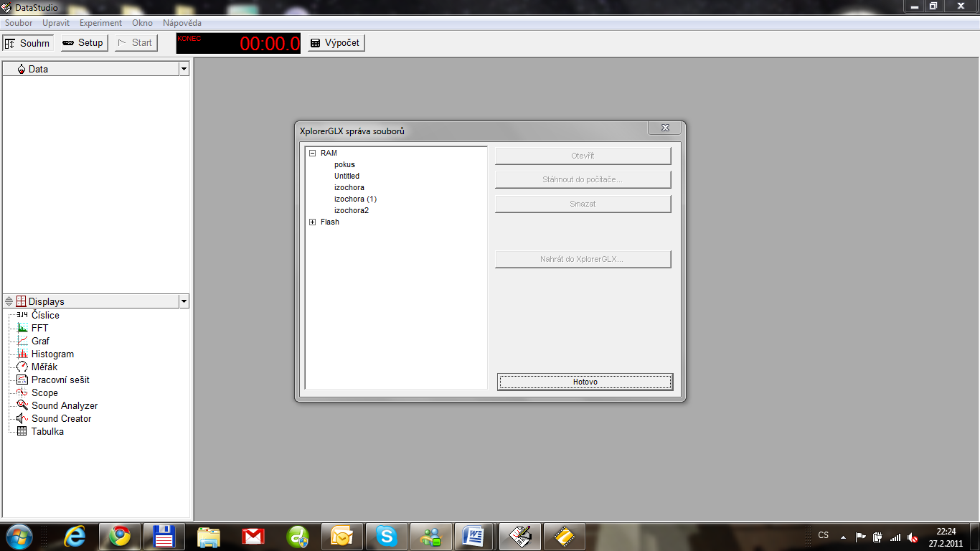Select the pokus file
Screen dimensions: 980x551
(344, 164)
